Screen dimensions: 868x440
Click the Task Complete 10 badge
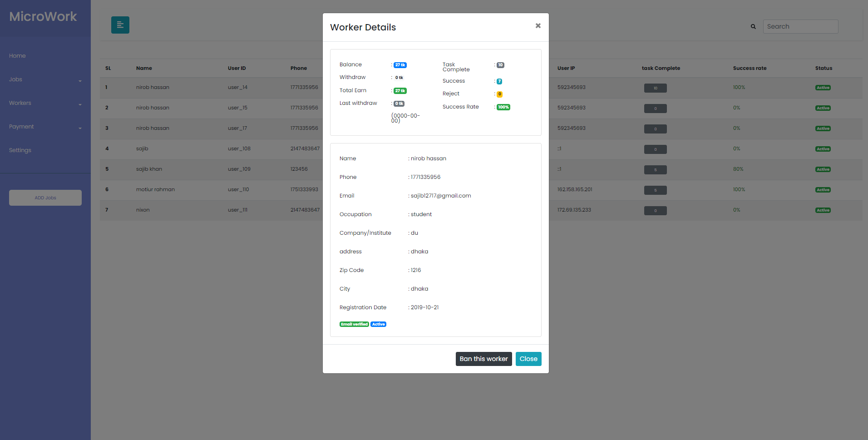(500, 65)
